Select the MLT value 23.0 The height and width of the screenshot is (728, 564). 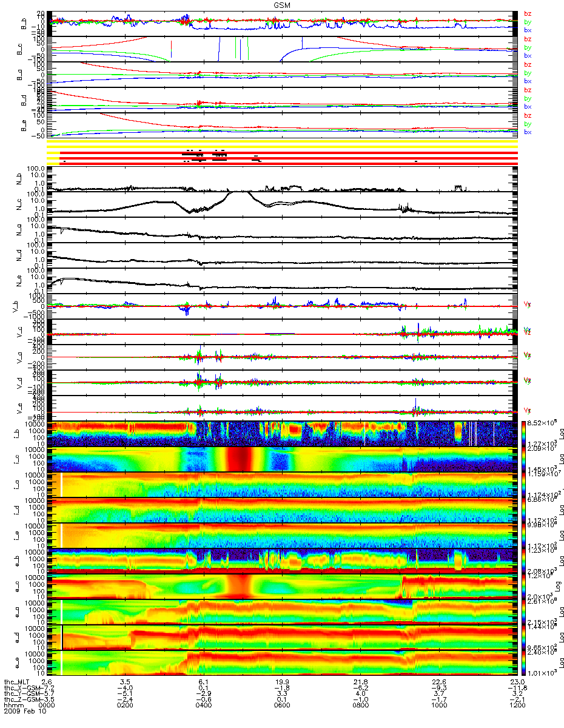[517, 682]
